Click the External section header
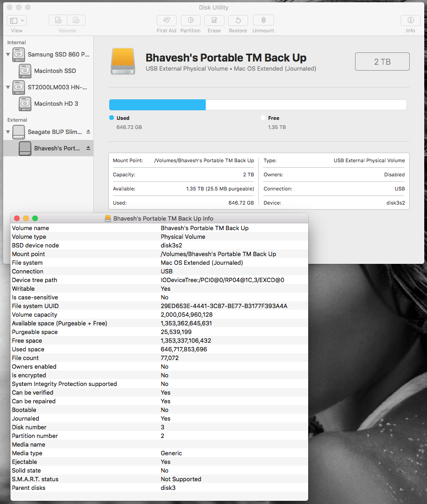This screenshot has height=504, width=427. [17, 120]
